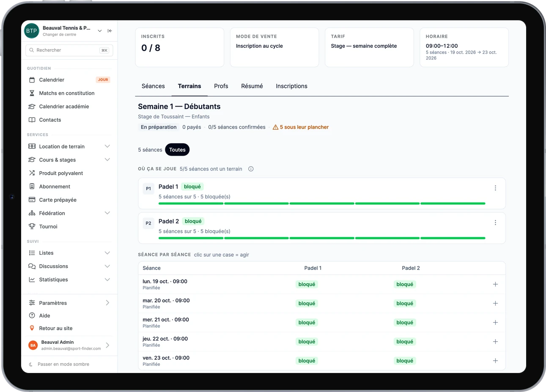Click the plus icon for mer. 21 oct.
Image resolution: width=546 pixels, height=392 pixels.
(495, 323)
